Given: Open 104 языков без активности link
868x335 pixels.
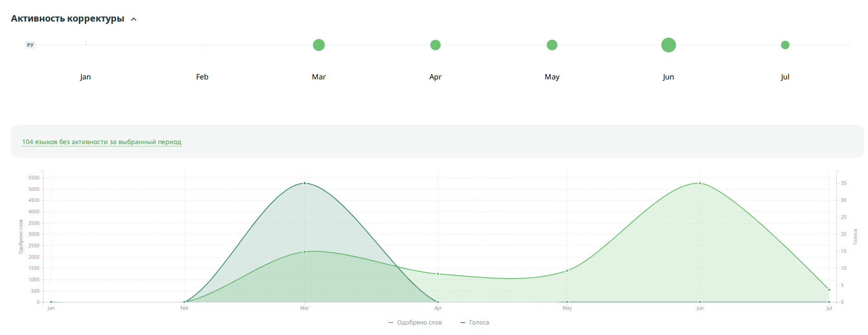Looking at the screenshot, I should point(101,142).
